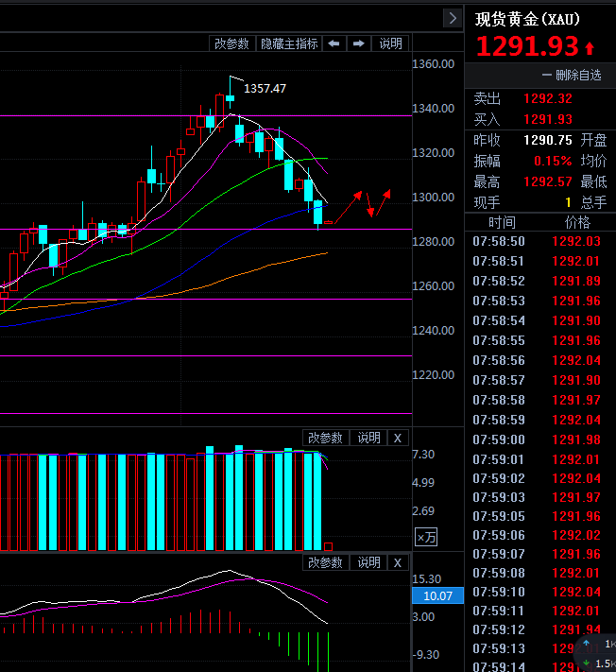Close the MACD indicator panel with X
Image resolution: width=616 pixels, height=672 pixels.
tap(398, 562)
